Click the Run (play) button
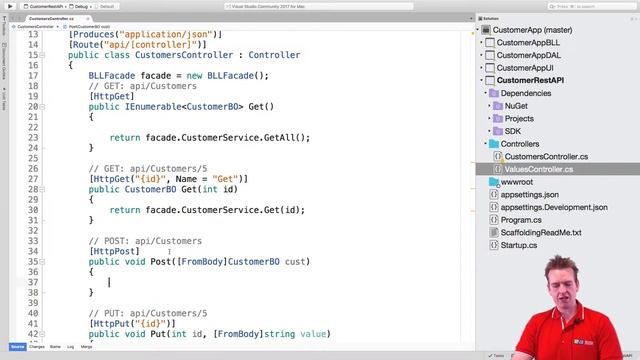640x360 pixels. 10,7
